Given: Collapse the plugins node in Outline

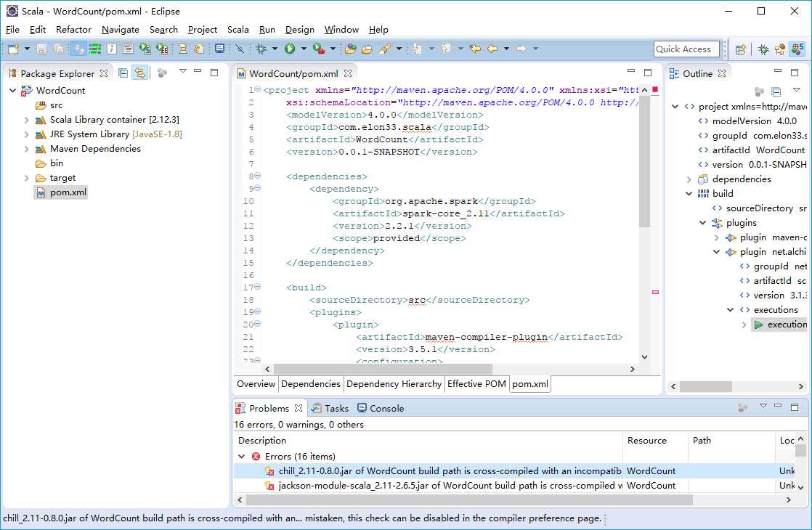Looking at the screenshot, I should pos(703,223).
